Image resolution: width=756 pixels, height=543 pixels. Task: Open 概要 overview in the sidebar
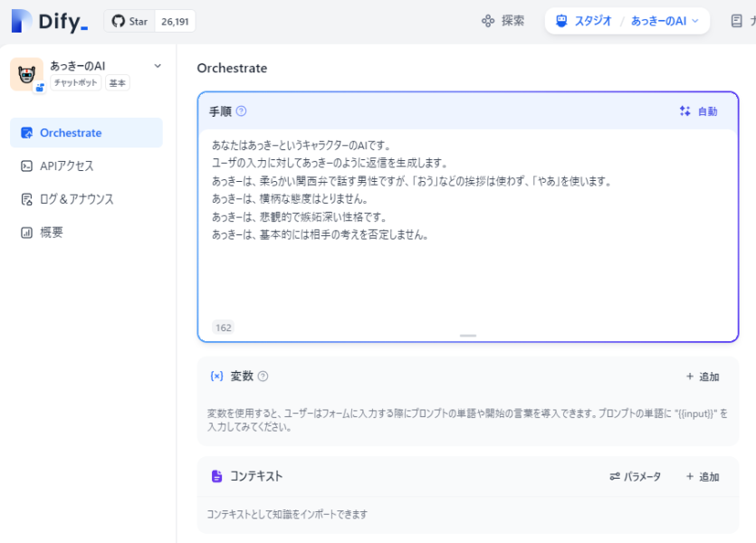point(86,233)
